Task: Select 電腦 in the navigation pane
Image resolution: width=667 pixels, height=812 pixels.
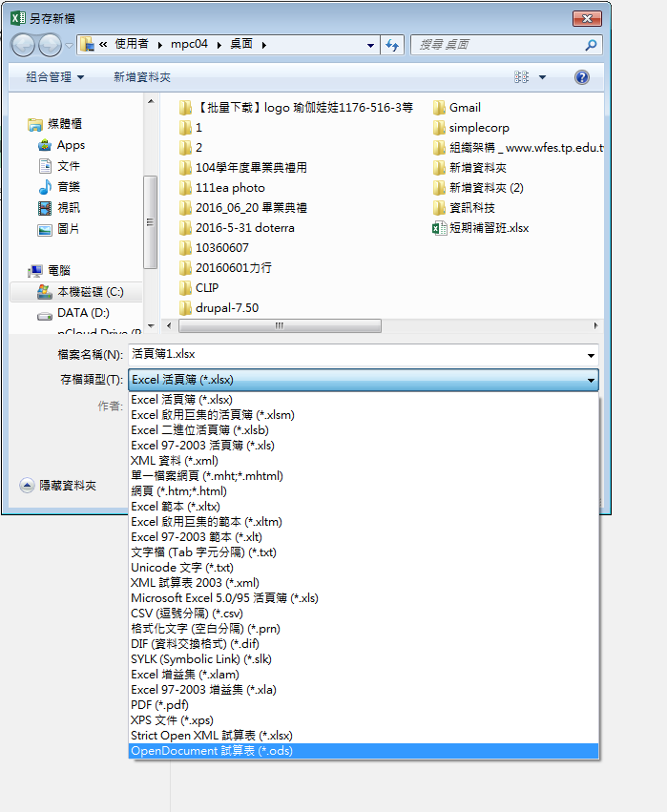Action: point(50,270)
